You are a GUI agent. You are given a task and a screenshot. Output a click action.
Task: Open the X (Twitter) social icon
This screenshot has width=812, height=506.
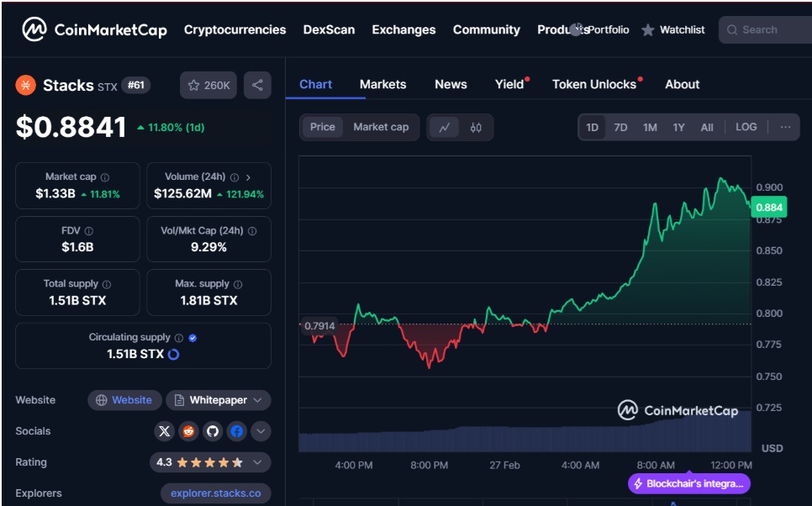tap(165, 431)
